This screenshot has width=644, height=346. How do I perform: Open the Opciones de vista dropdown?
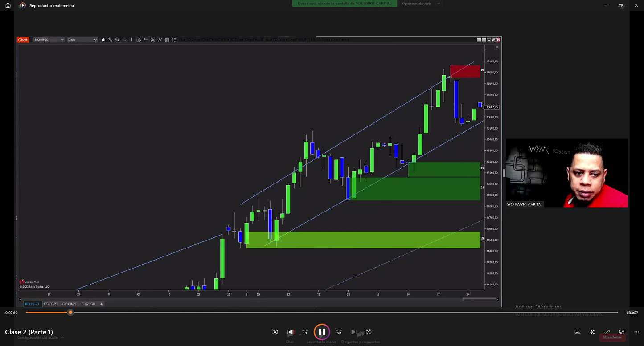coord(421,4)
